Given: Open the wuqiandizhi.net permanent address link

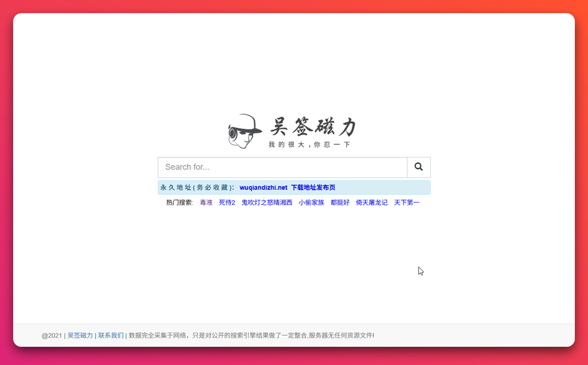Looking at the screenshot, I should tap(263, 187).
